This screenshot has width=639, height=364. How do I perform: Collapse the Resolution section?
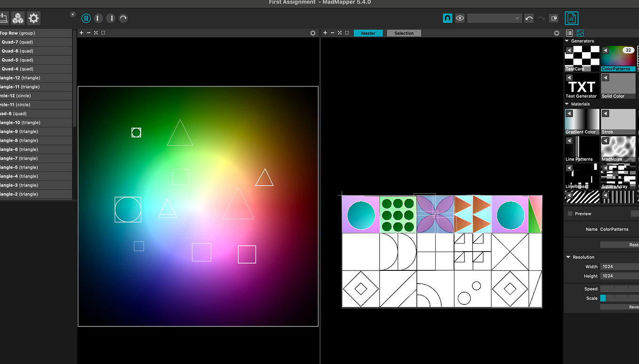tap(567, 257)
